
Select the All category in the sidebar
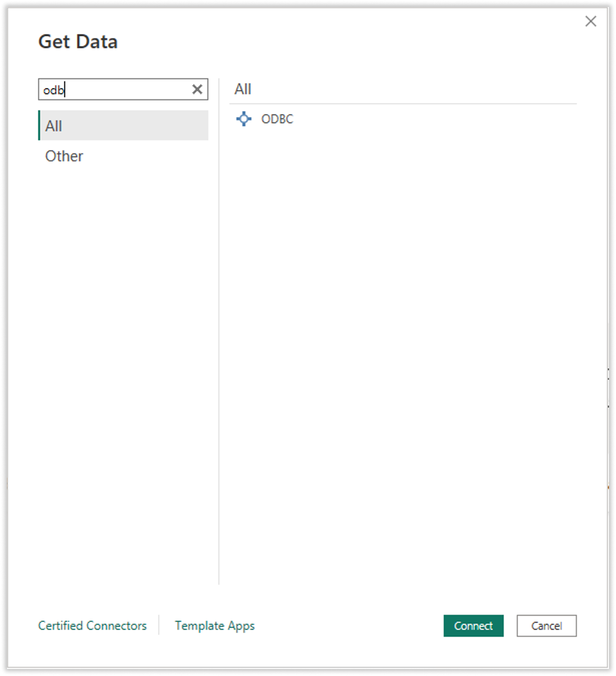(123, 126)
